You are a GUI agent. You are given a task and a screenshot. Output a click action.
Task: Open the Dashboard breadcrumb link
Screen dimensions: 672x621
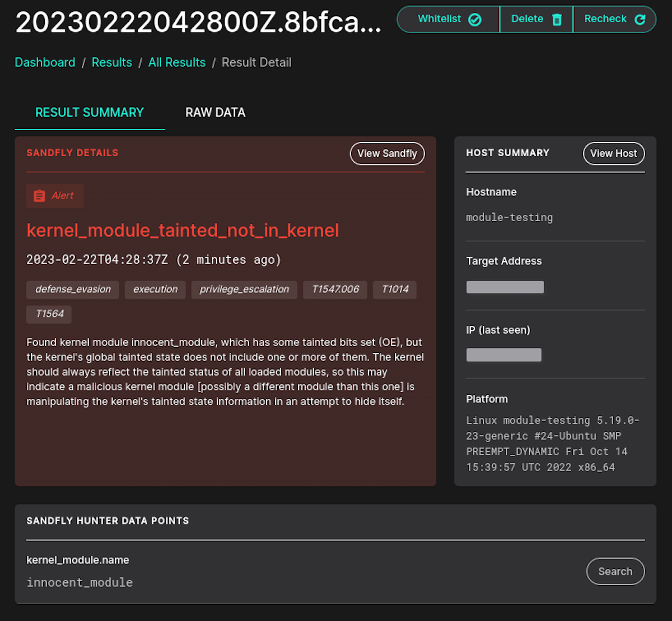tap(45, 62)
